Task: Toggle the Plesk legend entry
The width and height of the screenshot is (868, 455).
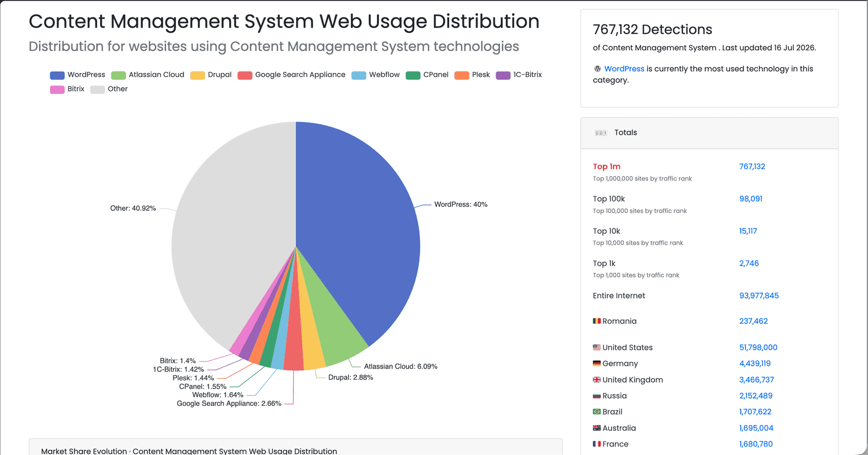Action: [472, 75]
